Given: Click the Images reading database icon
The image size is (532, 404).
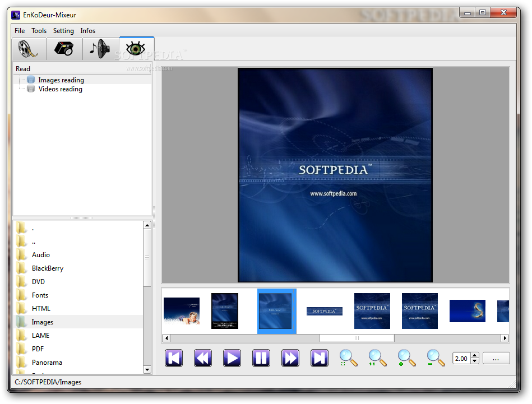Looking at the screenshot, I should pos(31,80).
